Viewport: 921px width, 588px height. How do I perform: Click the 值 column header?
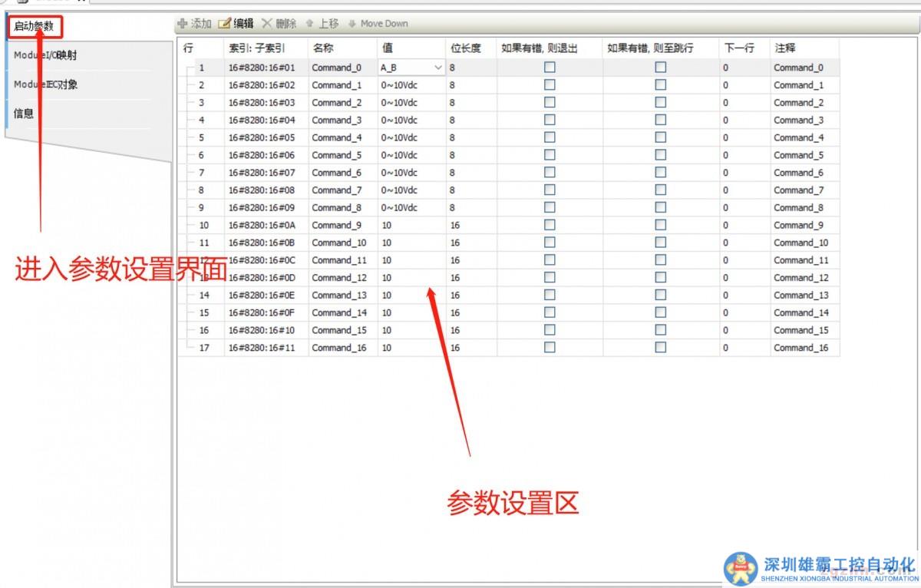tap(388, 48)
